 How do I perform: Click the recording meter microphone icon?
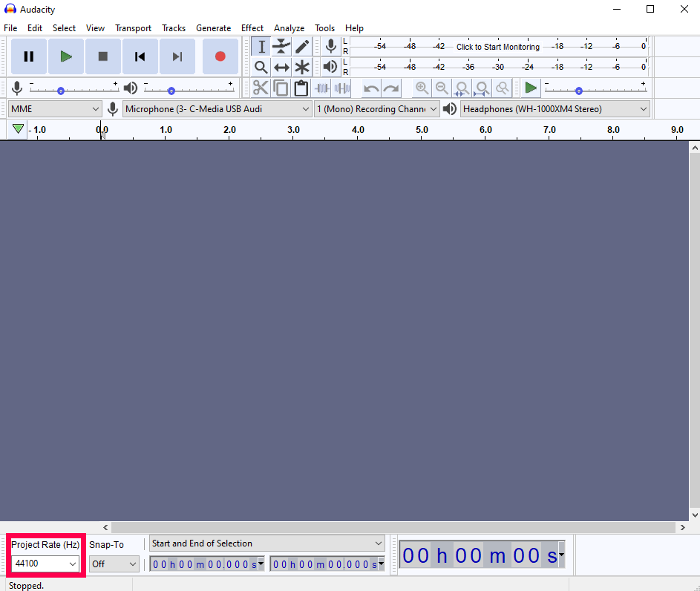(x=331, y=47)
